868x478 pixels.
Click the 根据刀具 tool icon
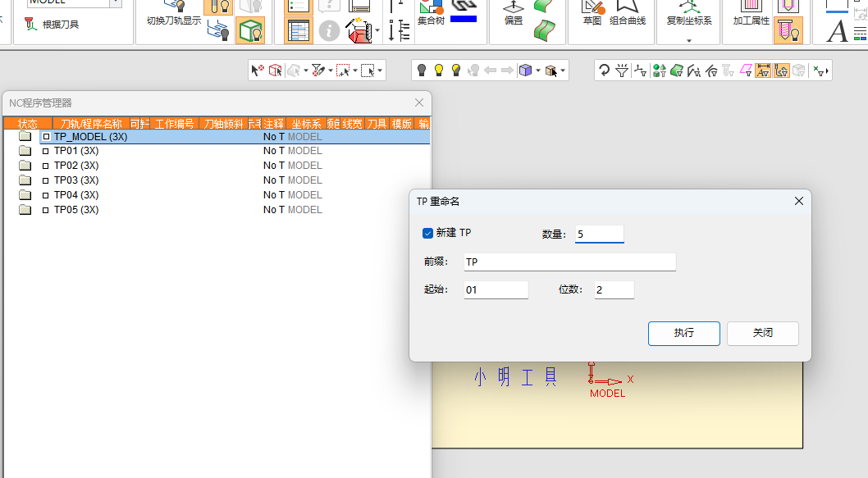pyautogui.click(x=31, y=24)
